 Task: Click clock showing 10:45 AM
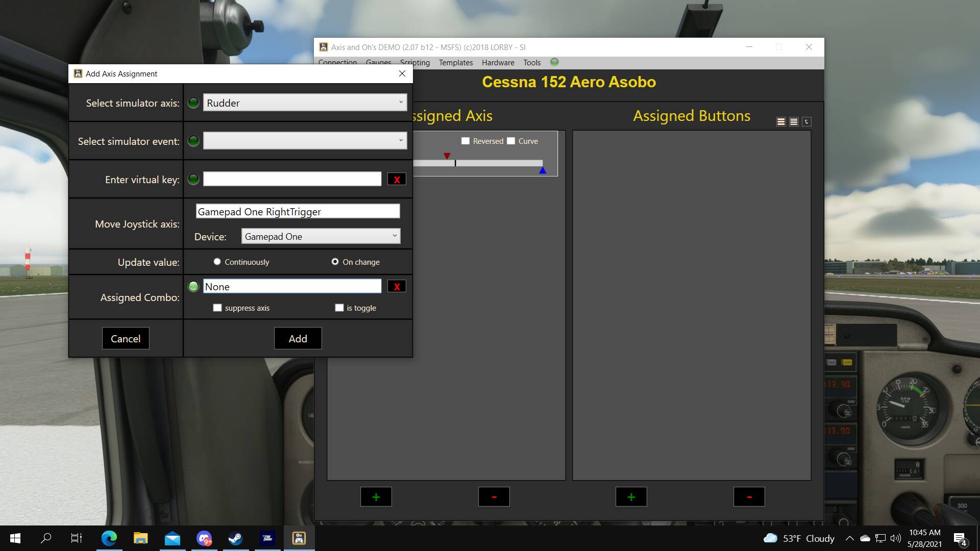point(924,532)
